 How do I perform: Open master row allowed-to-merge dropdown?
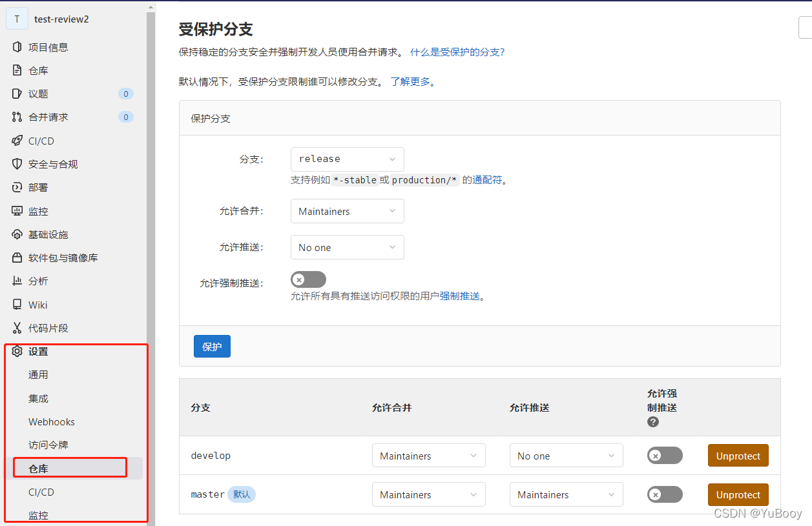(x=429, y=494)
